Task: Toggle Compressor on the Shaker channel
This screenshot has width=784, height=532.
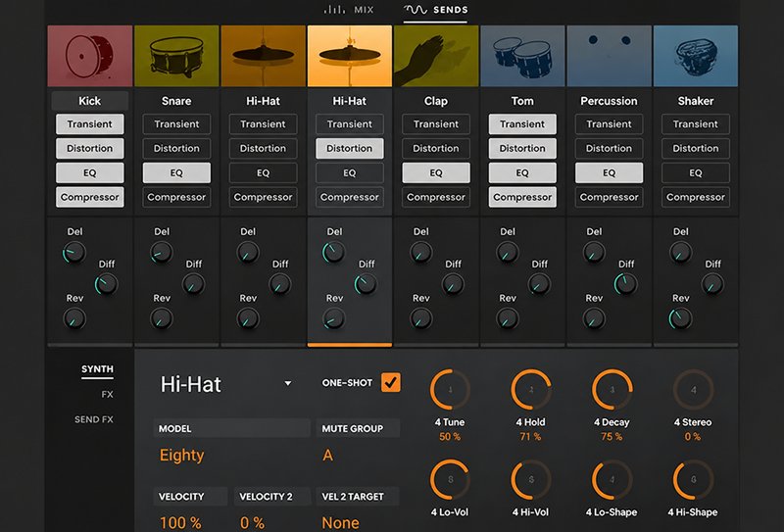Action: [696, 197]
